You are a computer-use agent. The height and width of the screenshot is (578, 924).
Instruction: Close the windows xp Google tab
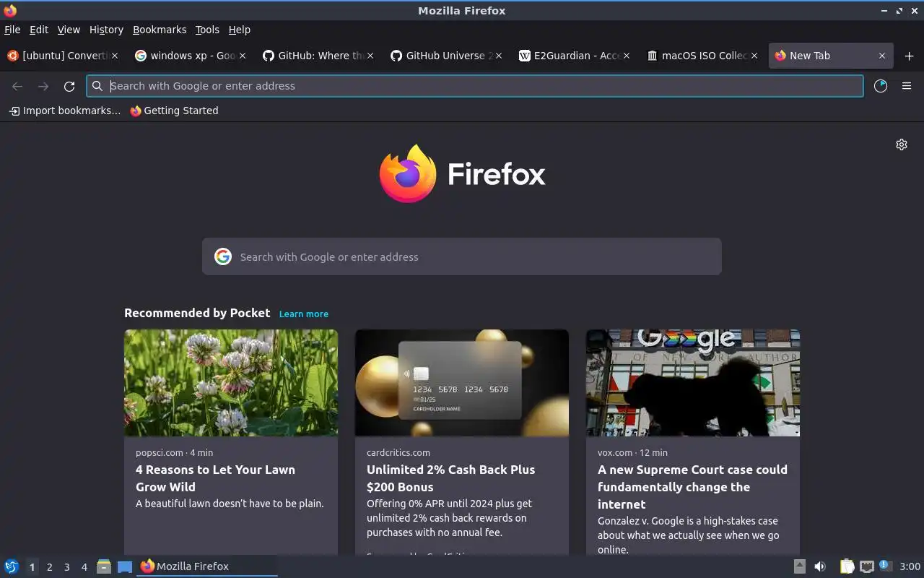(x=243, y=56)
